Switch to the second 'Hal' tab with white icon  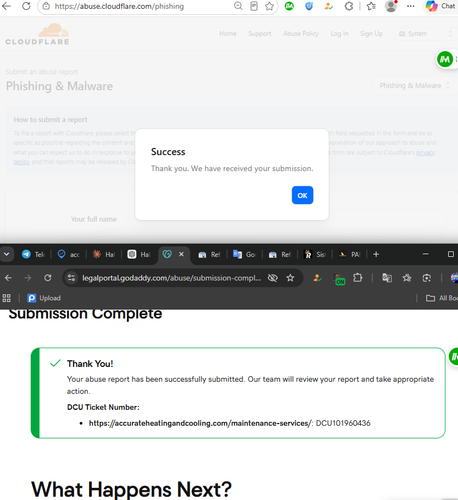pos(139,254)
